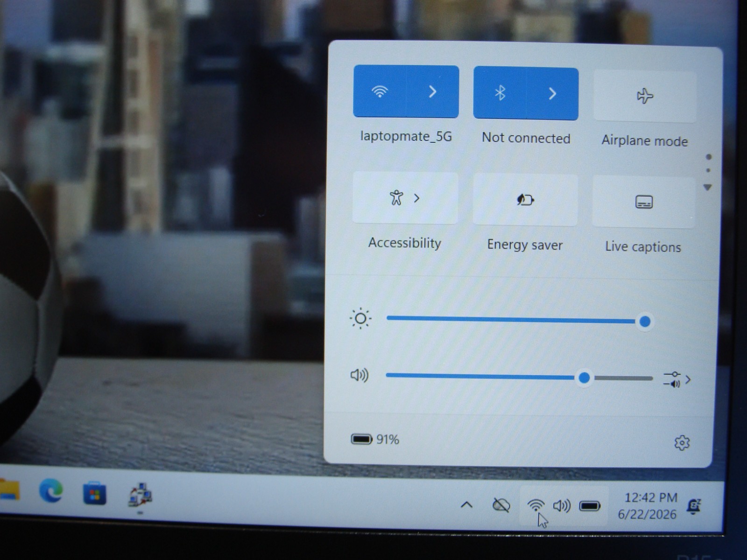Open the Bluetooth devices list chevron
This screenshot has width=747, height=560.
(552, 93)
